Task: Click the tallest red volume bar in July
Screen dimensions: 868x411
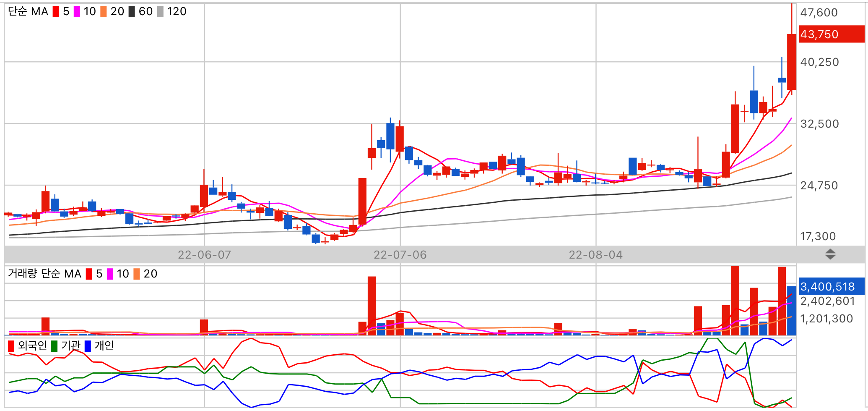Action: [x=372, y=306]
